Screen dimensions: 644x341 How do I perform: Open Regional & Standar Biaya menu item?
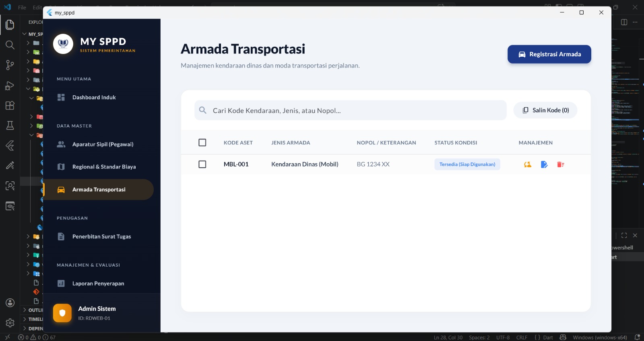click(98, 166)
